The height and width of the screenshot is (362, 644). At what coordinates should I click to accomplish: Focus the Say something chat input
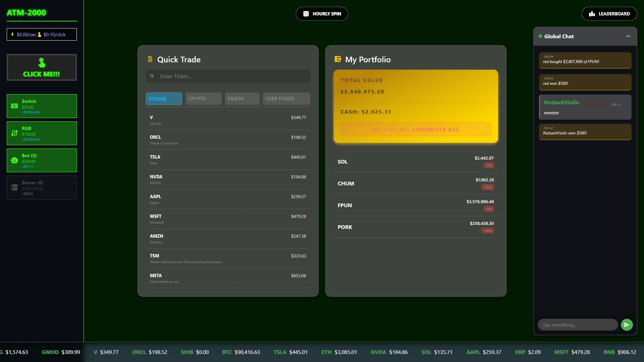point(578,325)
